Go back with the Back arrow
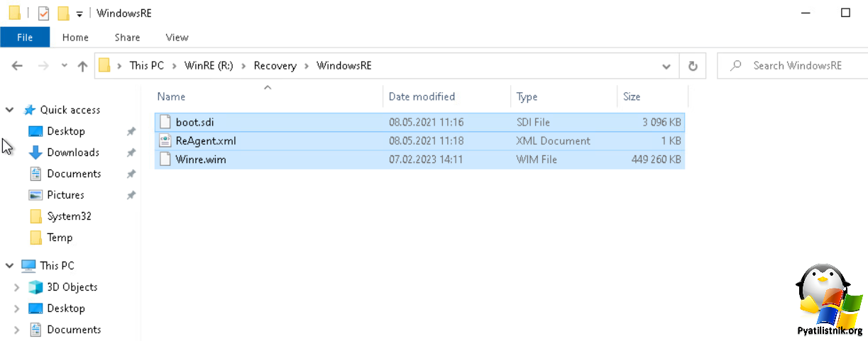This screenshot has width=868, height=341. tap(18, 66)
